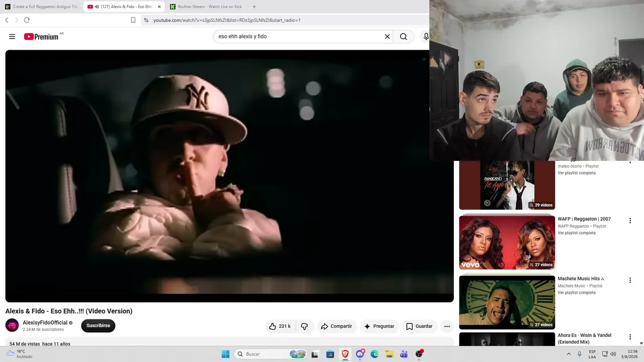Reload the current YouTube page
Image resolution: width=644 pixels, height=362 pixels.
27,20
